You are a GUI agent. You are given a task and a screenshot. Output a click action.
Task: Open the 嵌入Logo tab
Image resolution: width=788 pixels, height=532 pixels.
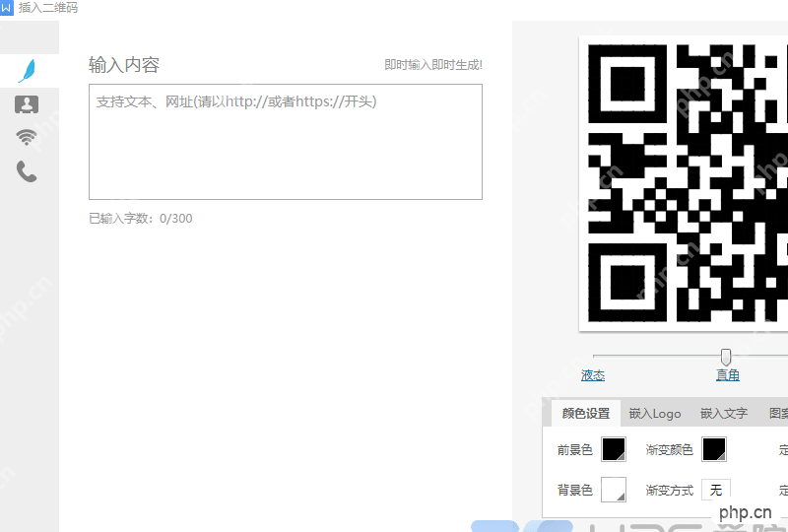(x=655, y=414)
